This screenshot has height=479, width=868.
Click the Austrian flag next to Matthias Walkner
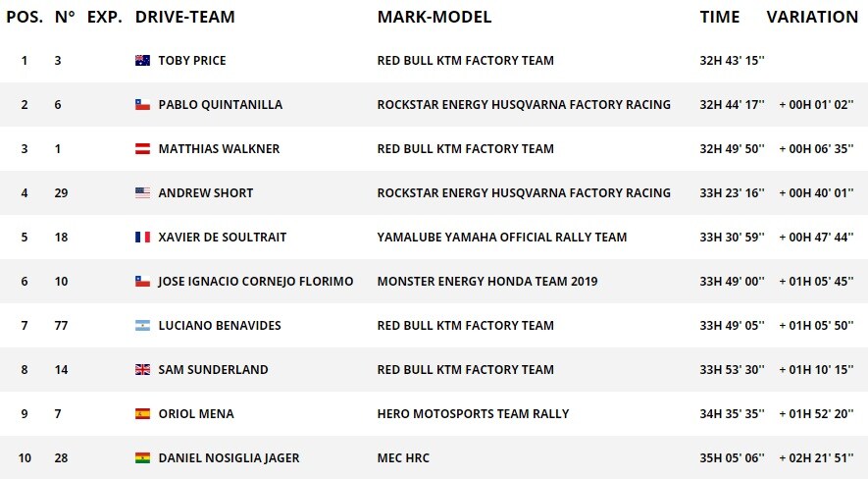[142, 148]
